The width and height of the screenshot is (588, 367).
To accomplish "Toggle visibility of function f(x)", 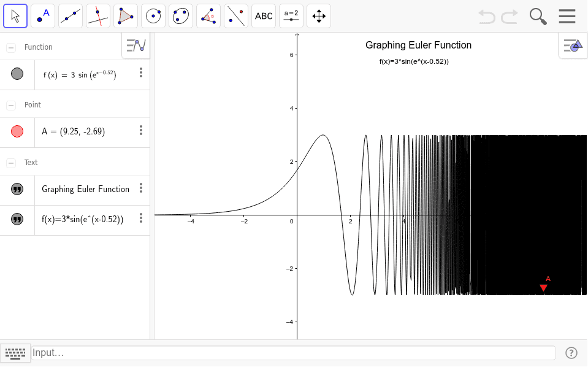I will [x=17, y=74].
